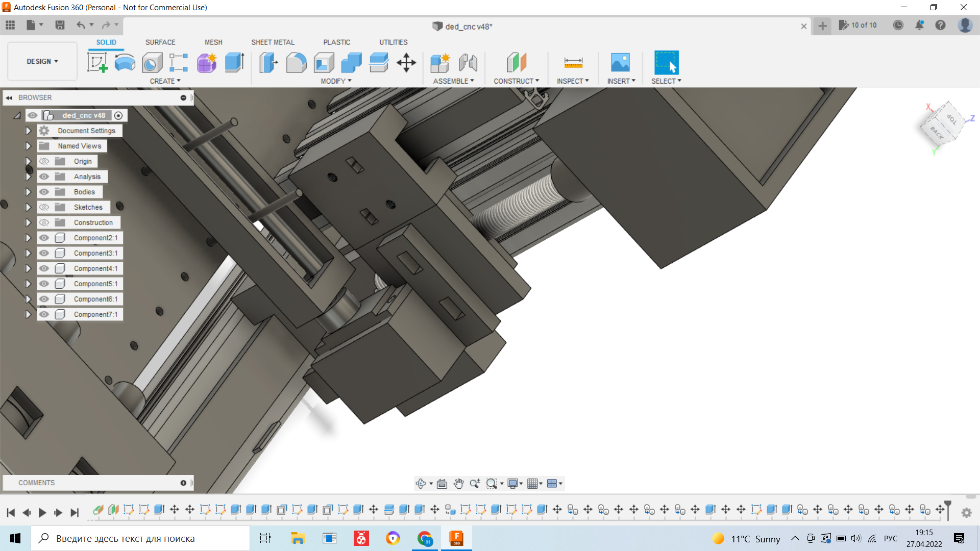This screenshot has width=980, height=551.
Task: Select the Create Sketch tool
Action: tap(97, 63)
